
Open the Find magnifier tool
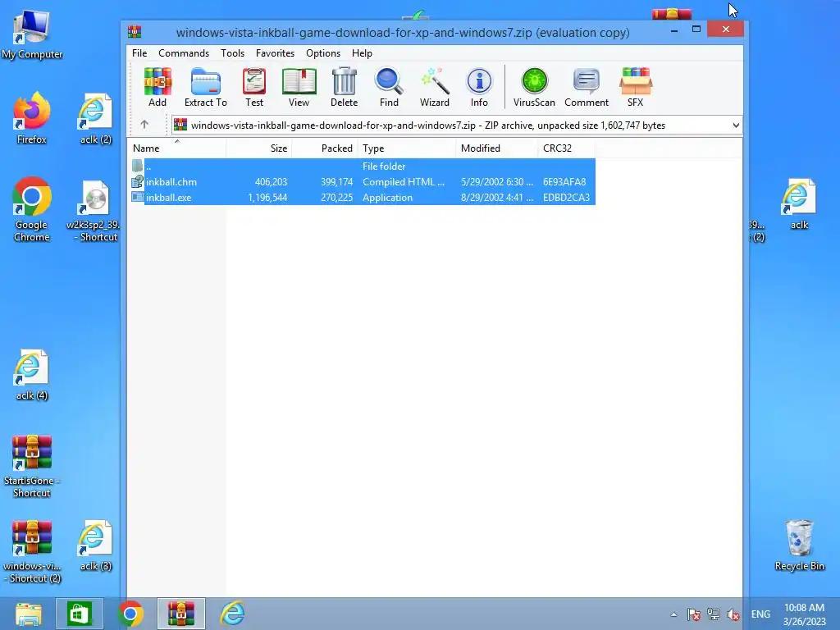[x=389, y=87]
